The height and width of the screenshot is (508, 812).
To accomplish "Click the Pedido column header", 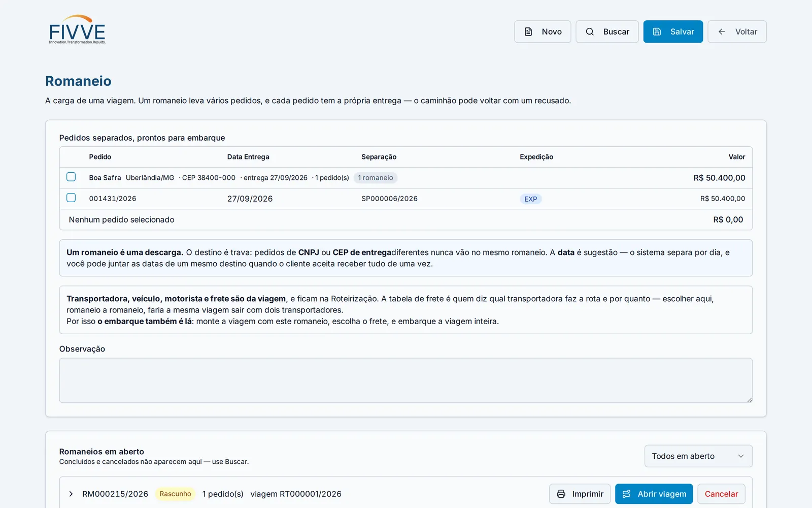I will (x=100, y=157).
